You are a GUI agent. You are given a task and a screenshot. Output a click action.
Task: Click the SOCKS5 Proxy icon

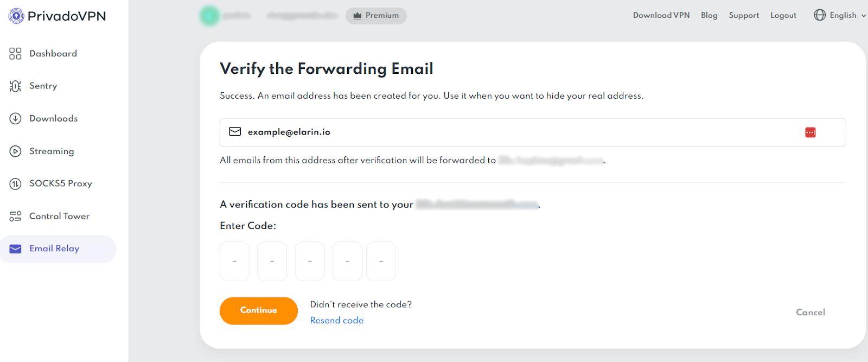(15, 184)
